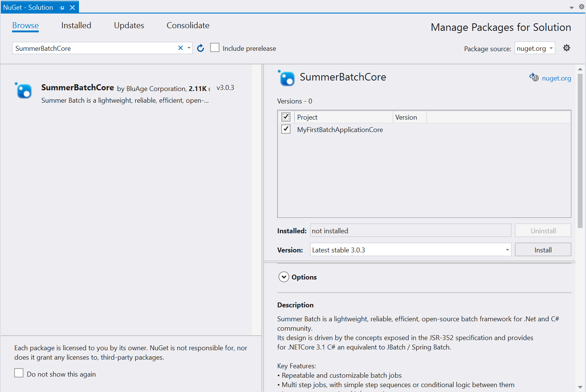Click the Install button
586x392 pixels.
click(543, 250)
